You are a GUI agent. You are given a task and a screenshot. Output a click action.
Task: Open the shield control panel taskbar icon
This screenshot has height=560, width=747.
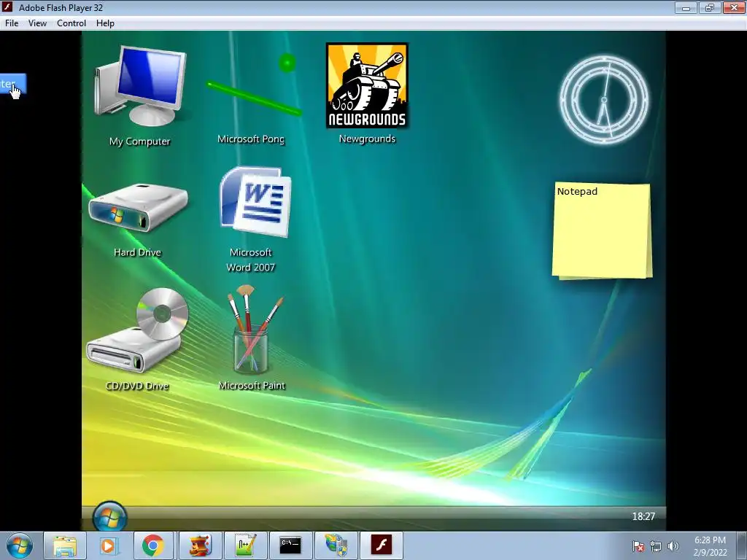coord(336,545)
